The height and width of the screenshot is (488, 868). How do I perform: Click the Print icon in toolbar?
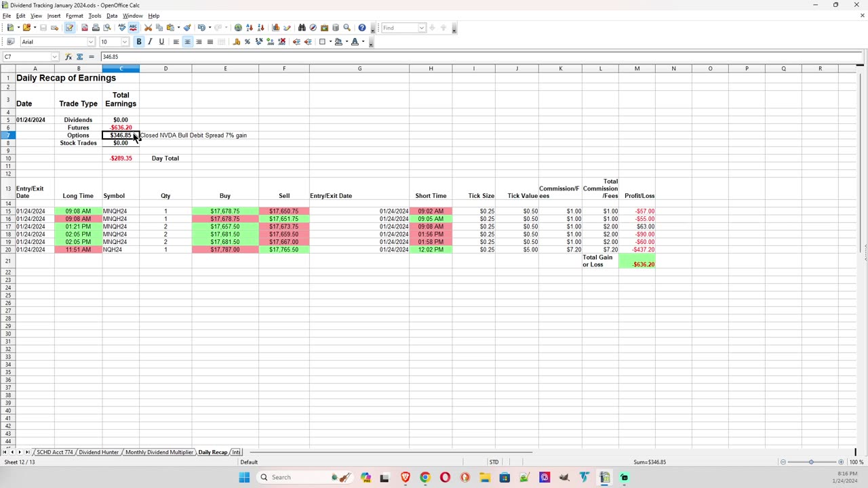pyautogui.click(x=96, y=28)
